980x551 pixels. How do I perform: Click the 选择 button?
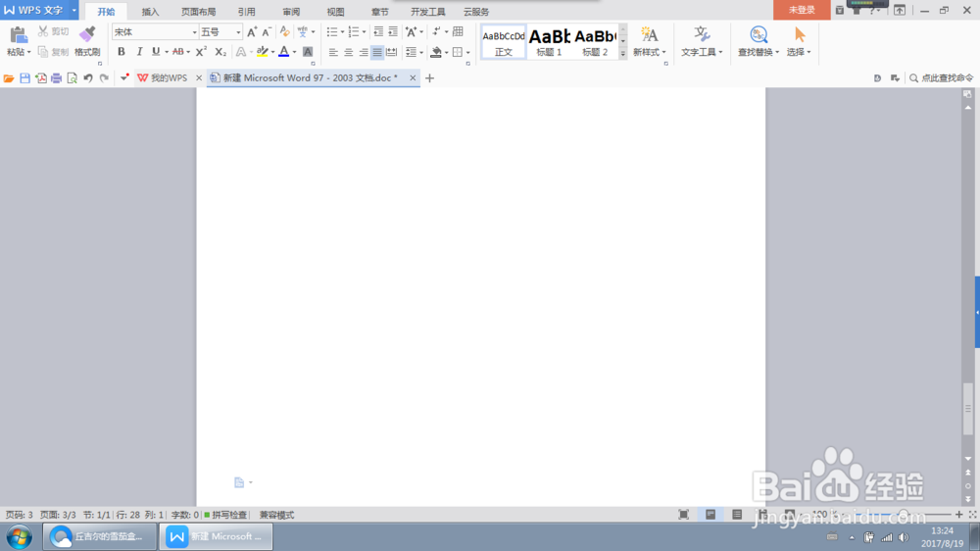[x=799, y=41]
